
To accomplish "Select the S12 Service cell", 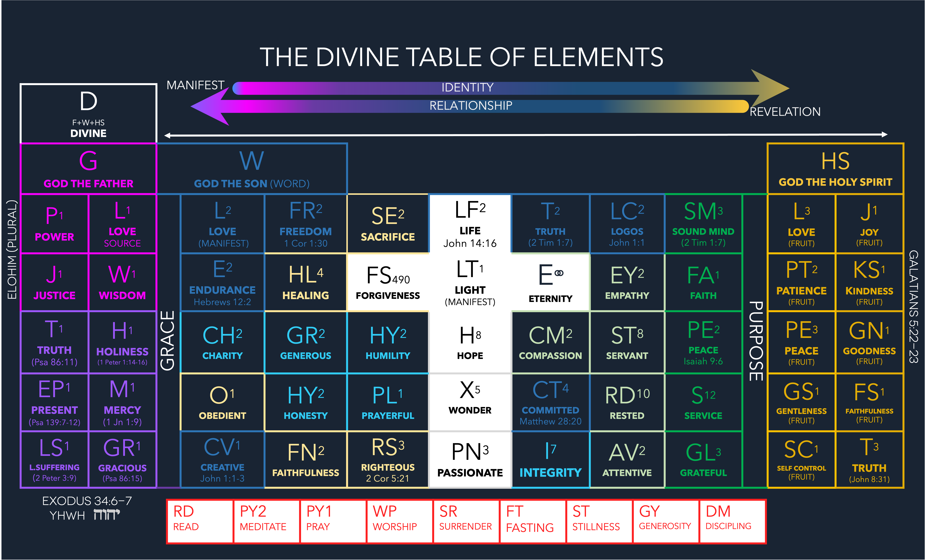I will (703, 402).
